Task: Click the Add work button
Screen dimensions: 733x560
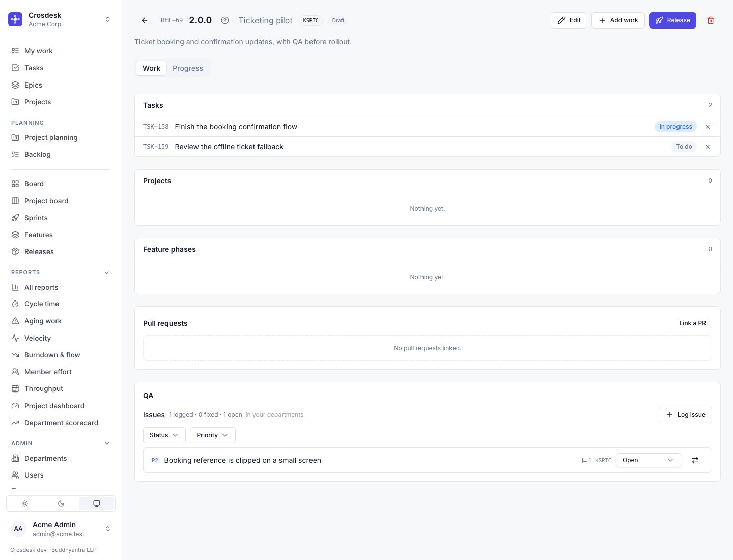Action: (618, 20)
